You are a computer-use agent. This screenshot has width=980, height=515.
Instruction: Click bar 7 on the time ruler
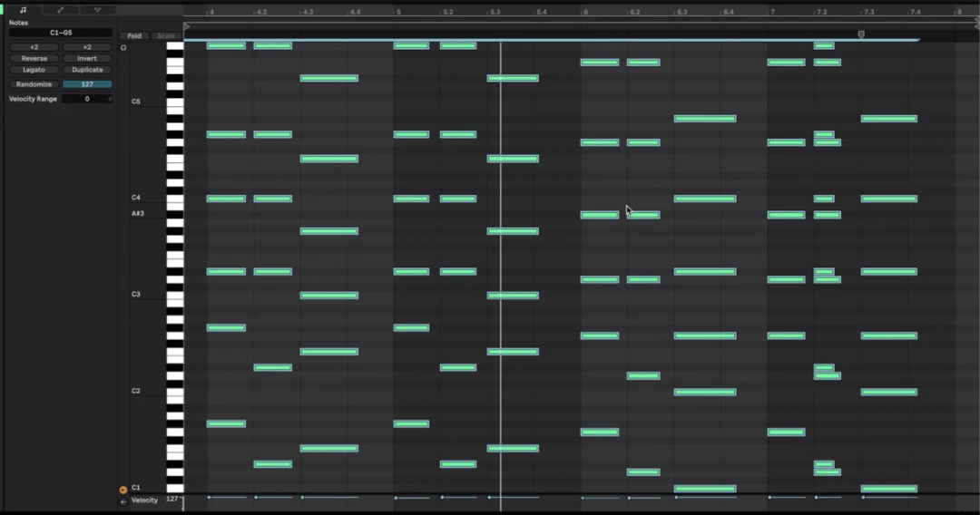772,12
